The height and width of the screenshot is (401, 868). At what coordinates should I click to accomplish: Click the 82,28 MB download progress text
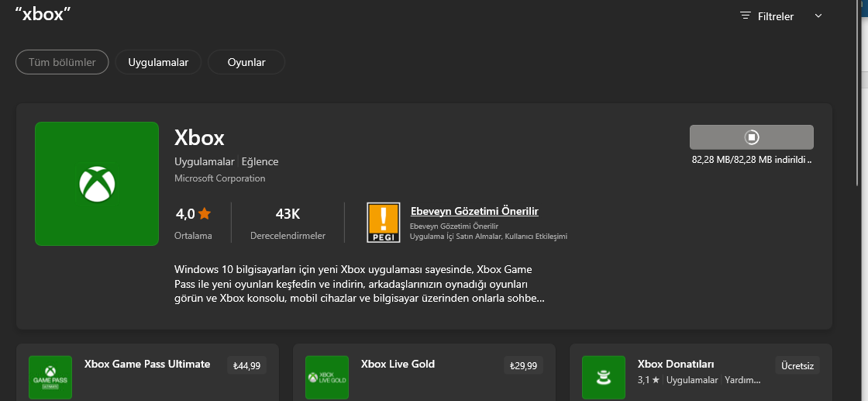tap(751, 160)
